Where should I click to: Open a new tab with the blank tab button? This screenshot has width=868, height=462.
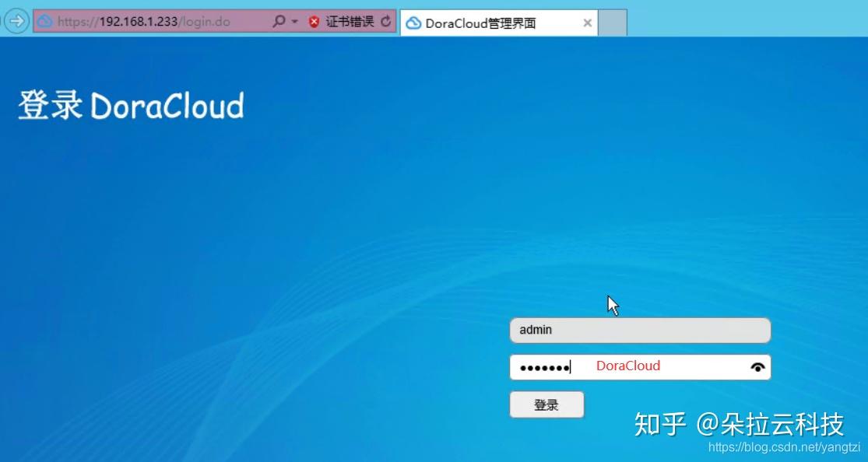point(612,23)
